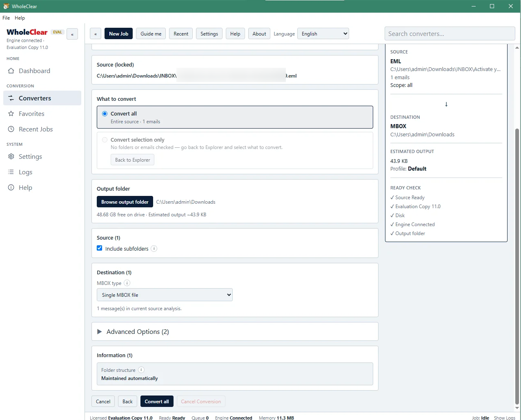Click the WholeClear app icon in title bar

click(x=6, y=6)
